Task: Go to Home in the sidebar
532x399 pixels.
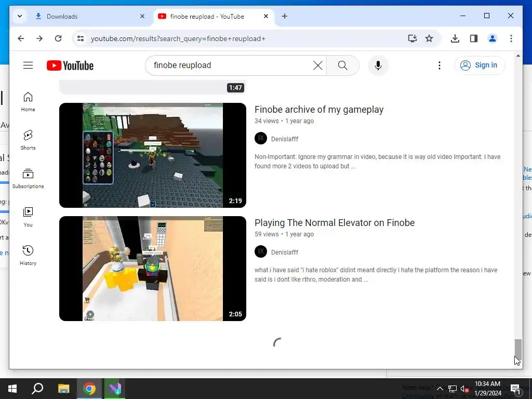Action: [28, 102]
